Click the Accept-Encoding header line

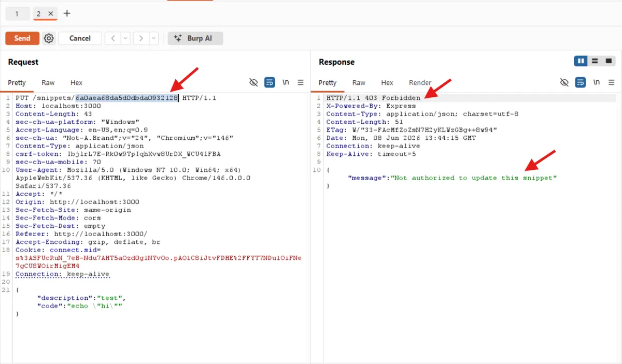point(88,242)
